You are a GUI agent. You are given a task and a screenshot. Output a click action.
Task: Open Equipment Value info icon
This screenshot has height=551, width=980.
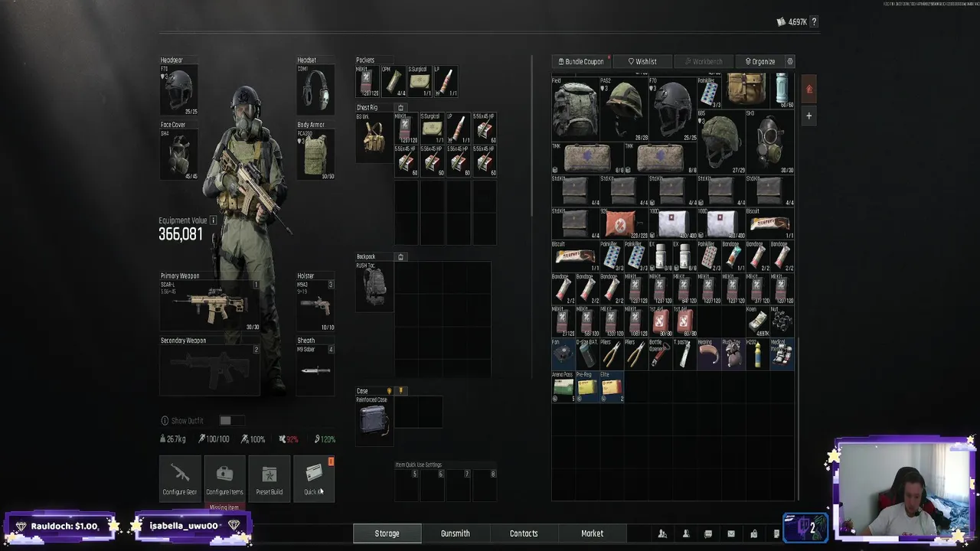pyautogui.click(x=214, y=220)
